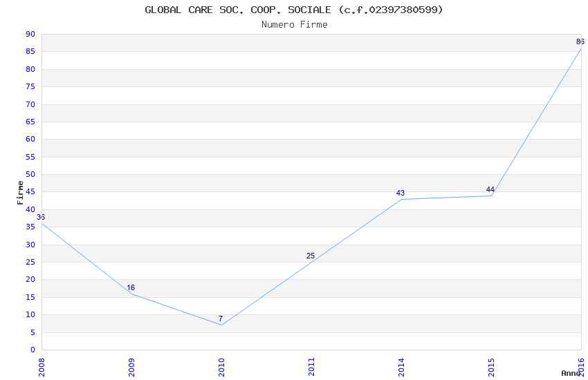Click the subtitle Numero Firme

coord(295,24)
